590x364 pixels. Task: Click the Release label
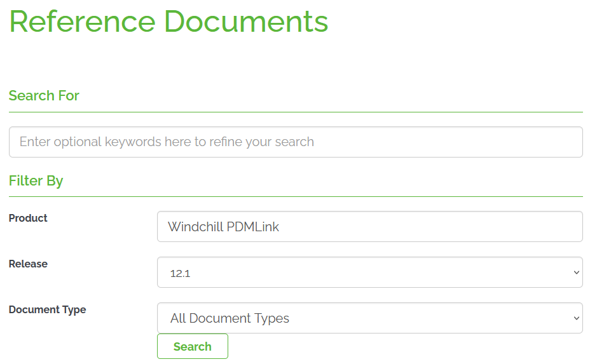pos(28,264)
